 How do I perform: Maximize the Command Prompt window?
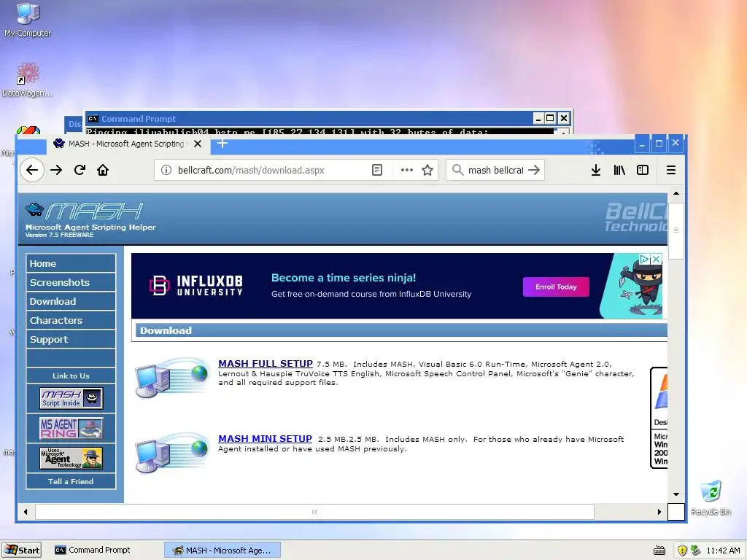[x=550, y=118]
